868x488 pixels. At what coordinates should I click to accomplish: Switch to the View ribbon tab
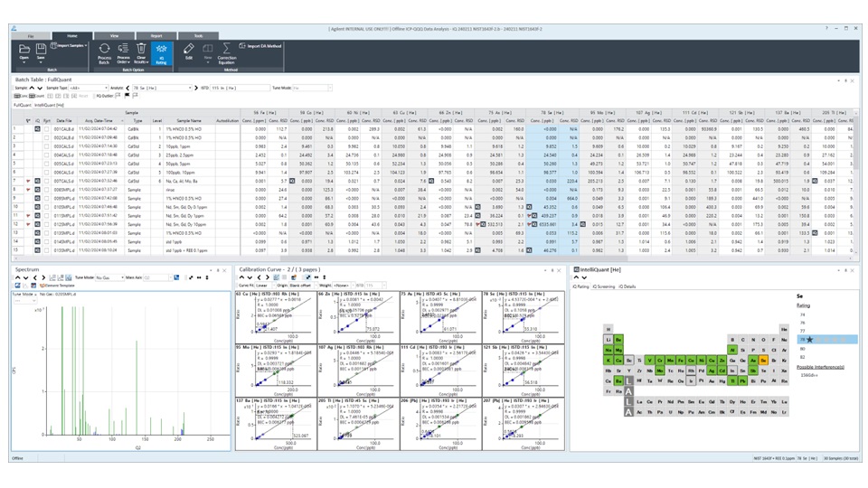pyautogui.click(x=114, y=36)
